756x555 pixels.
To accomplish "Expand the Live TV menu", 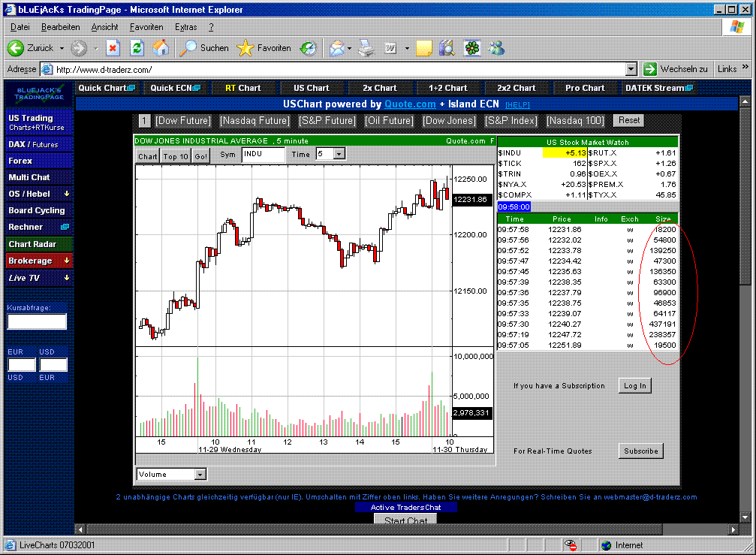I will pos(67,277).
